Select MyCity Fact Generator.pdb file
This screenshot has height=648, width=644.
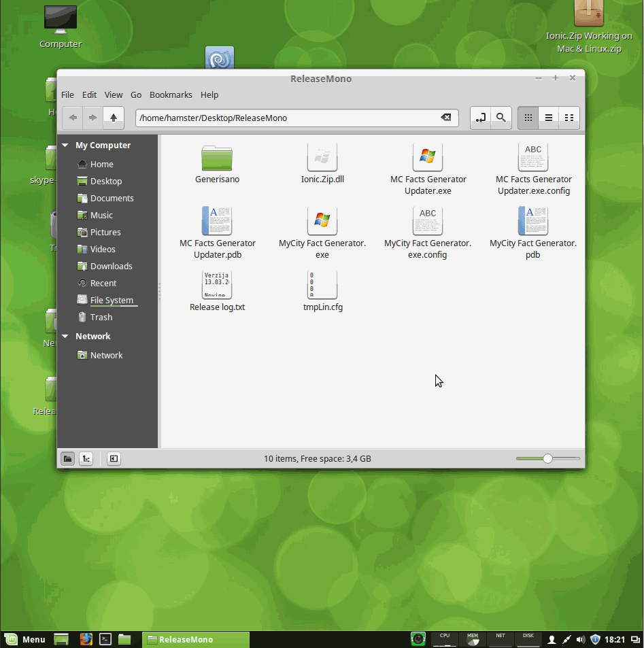point(533,233)
